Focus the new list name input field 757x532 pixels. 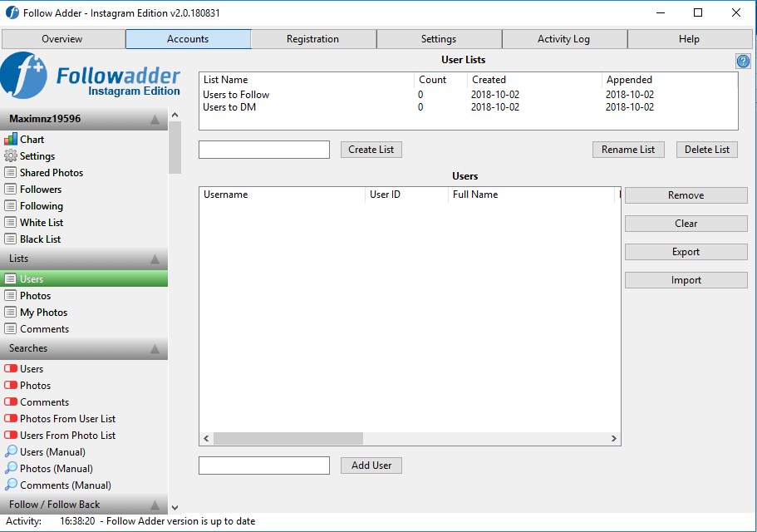(x=264, y=150)
